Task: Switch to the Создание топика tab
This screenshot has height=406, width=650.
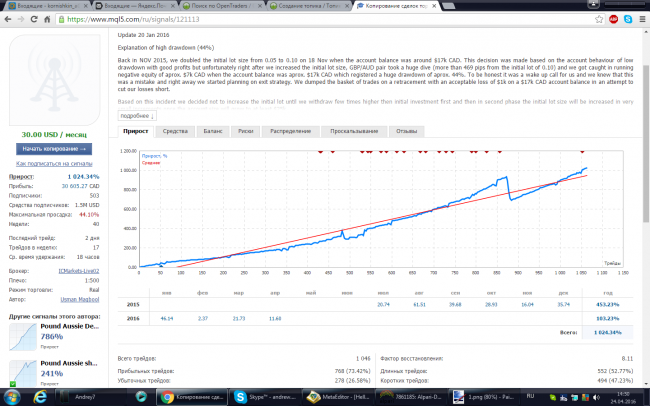Action: coord(309,6)
